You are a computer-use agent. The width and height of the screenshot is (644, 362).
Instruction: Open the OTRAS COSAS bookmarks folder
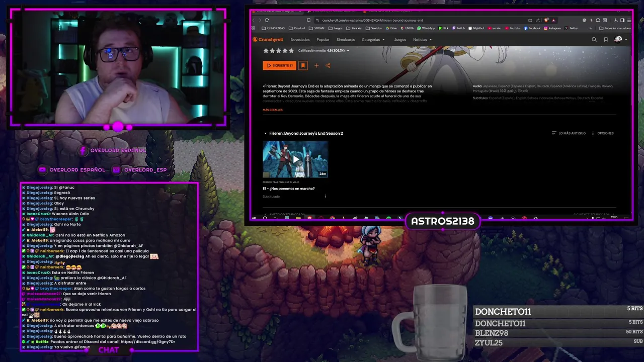coord(274,28)
